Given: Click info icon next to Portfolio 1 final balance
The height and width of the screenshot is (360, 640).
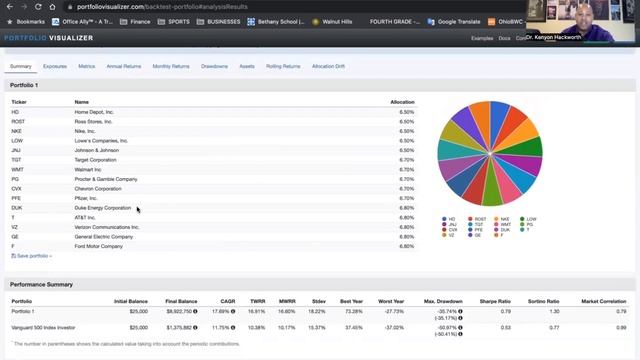Looking at the screenshot, I should point(195,311).
